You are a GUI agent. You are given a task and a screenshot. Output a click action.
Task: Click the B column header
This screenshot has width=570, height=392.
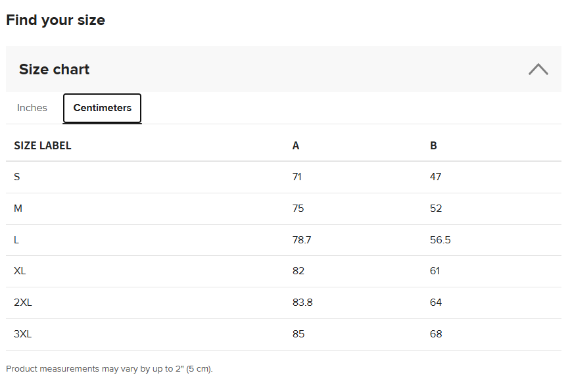(x=433, y=145)
